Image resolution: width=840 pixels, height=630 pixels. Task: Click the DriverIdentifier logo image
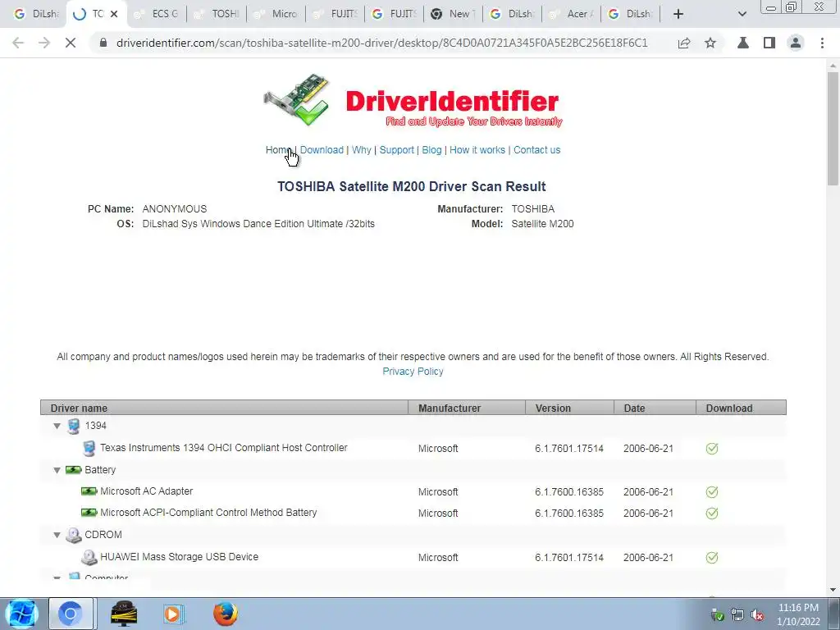tap(413, 102)
